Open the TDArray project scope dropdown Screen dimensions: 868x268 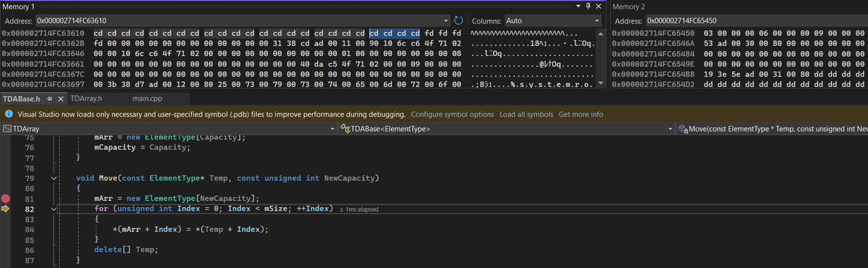(332, 129)
